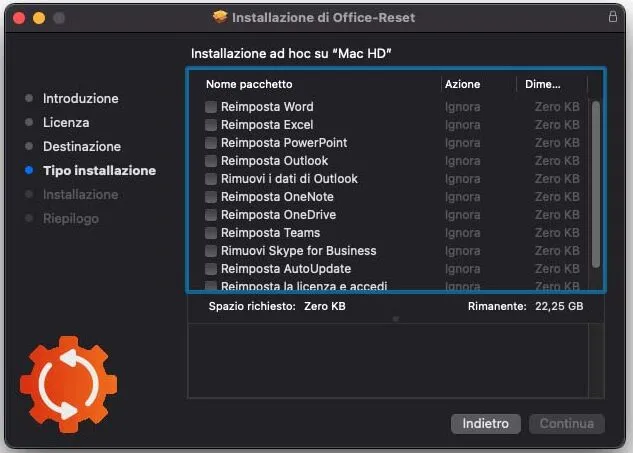The height and width of the screenshot is (453, 633).
Task: Click the Dime... column header
Action: coord(543,84)
